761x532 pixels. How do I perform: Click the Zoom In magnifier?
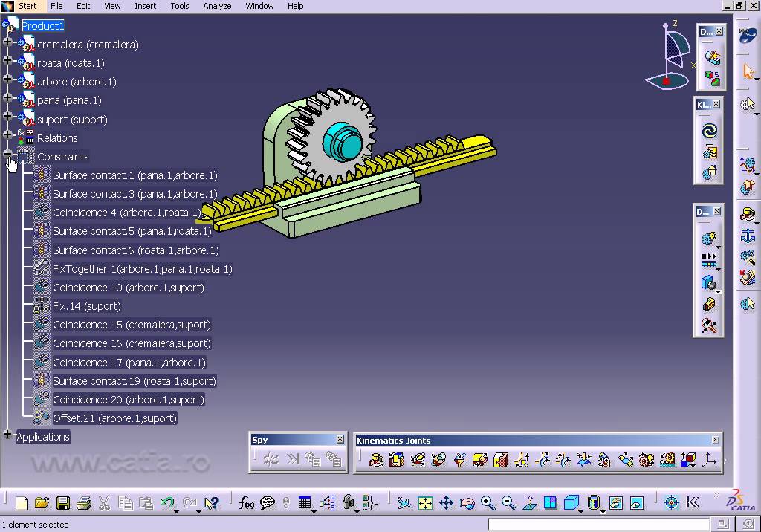coord(488,503)
